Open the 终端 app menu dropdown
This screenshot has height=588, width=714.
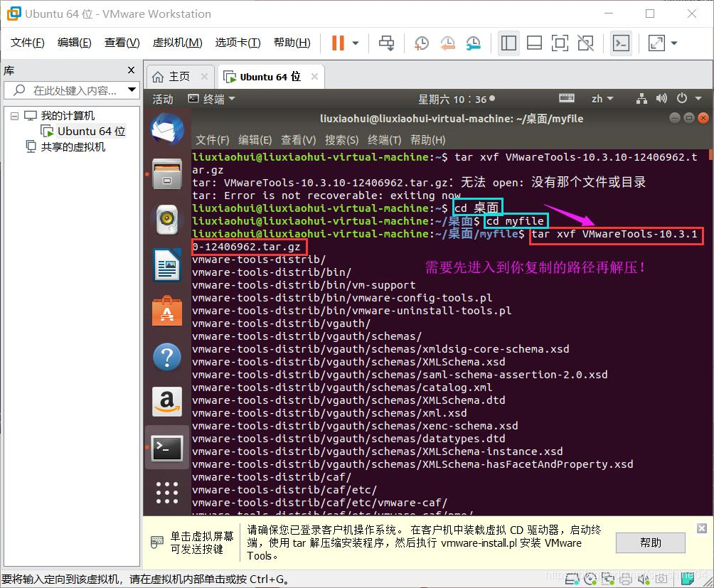pyautogui.click(x=212, y=99)
